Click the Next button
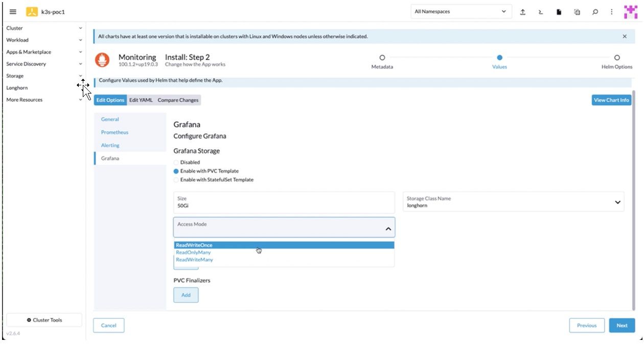 (x=622, y=326)
